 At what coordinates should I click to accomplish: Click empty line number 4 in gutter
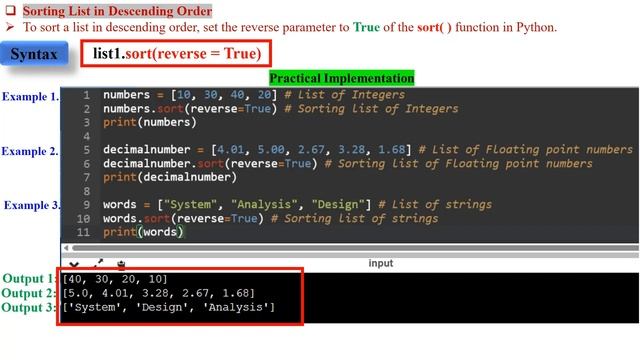pos(87,136)
